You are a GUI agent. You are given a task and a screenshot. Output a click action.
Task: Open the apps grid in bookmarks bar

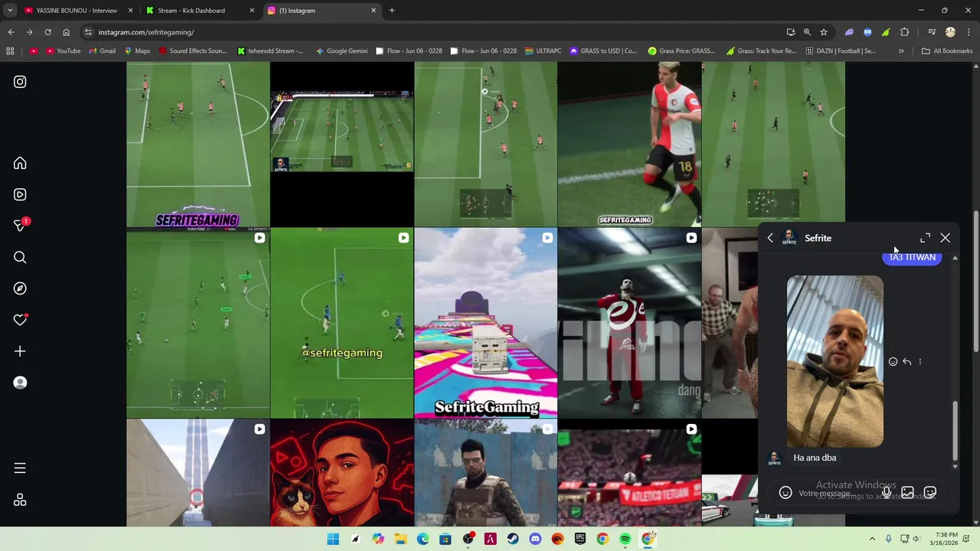(x=10, y=51)
